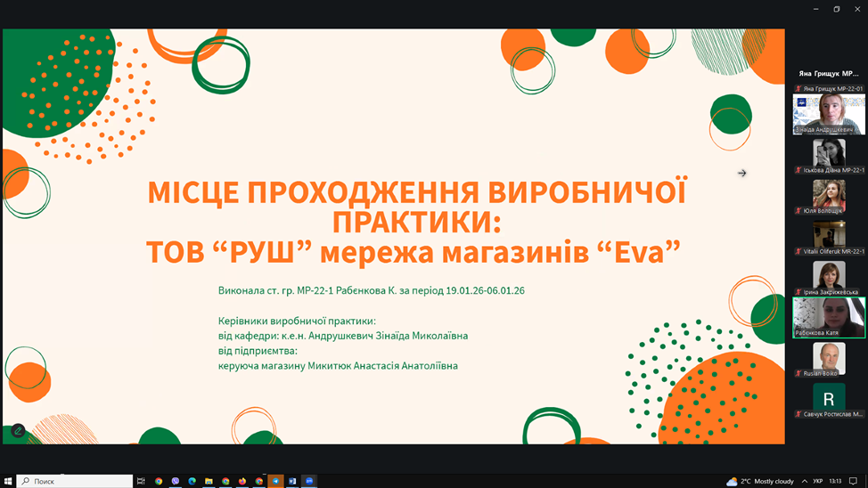Open Telegram from the taskbar

coord(275,481)
